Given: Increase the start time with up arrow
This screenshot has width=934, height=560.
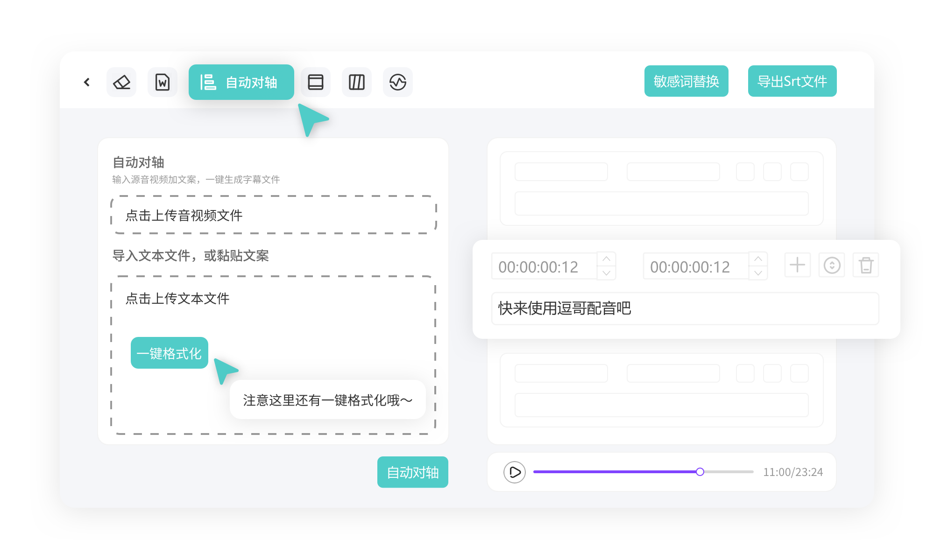Looking at the screenshot, I should 606,259.
